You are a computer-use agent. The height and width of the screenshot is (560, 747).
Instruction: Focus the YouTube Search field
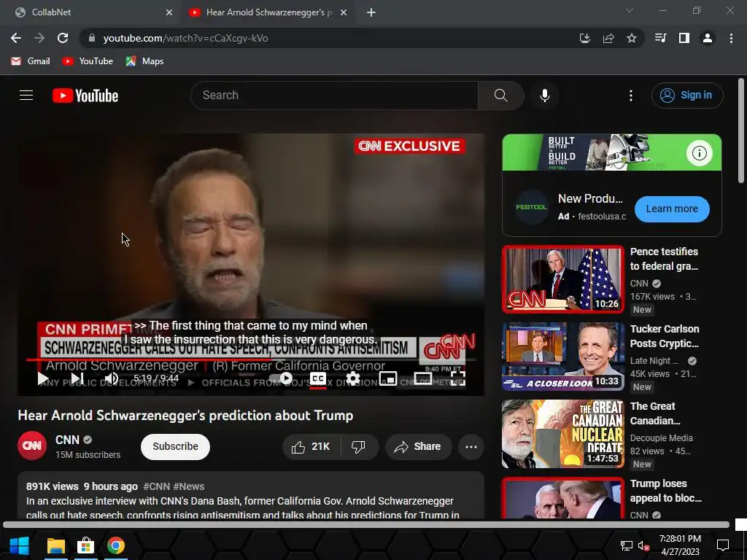click(x=334, y=96)
